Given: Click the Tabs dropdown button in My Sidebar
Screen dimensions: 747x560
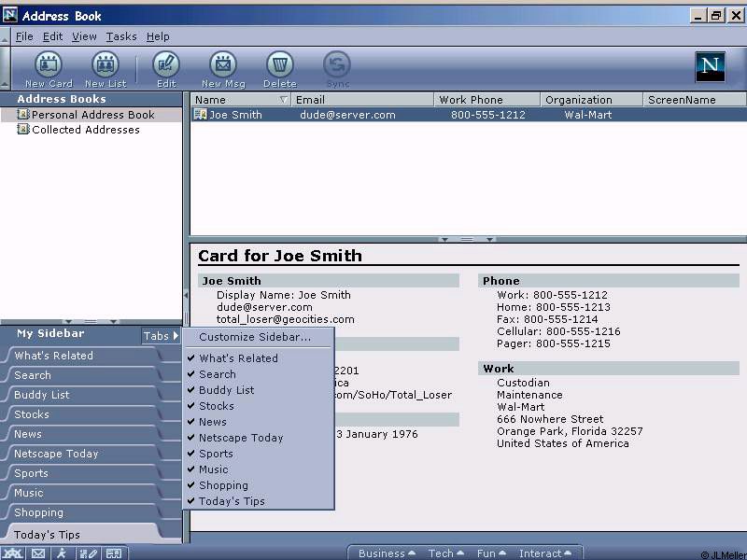Looking at the screenshot, I should pyautogui.click(x=161, y=336).
